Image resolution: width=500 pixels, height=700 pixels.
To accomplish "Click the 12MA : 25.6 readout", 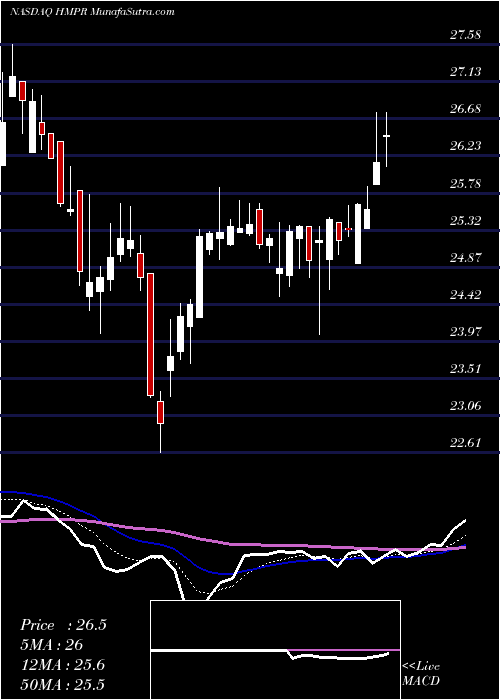I will 62,665.
